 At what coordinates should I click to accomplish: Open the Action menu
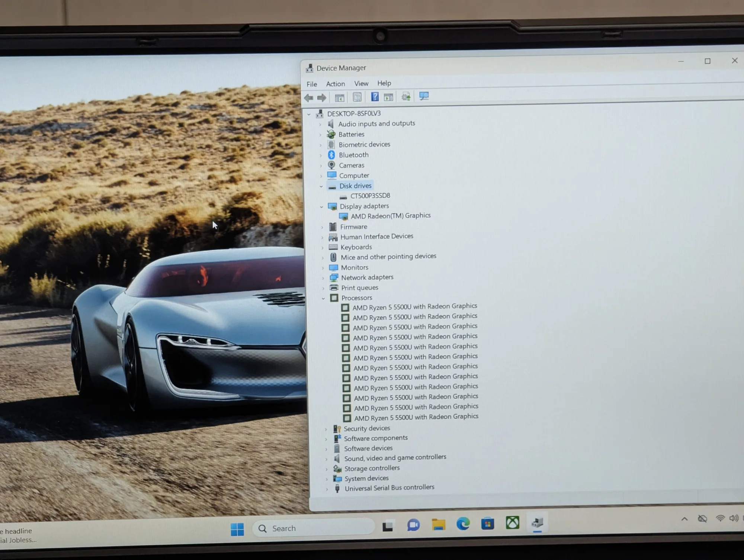[x=336, y=84]
